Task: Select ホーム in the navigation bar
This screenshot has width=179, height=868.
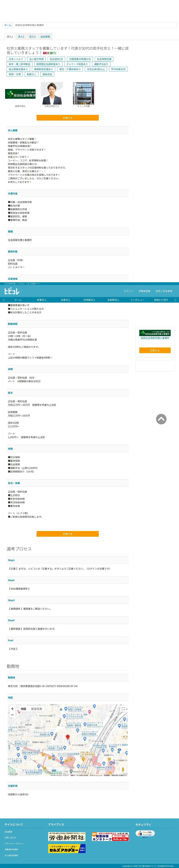Action: coord(18,300)
